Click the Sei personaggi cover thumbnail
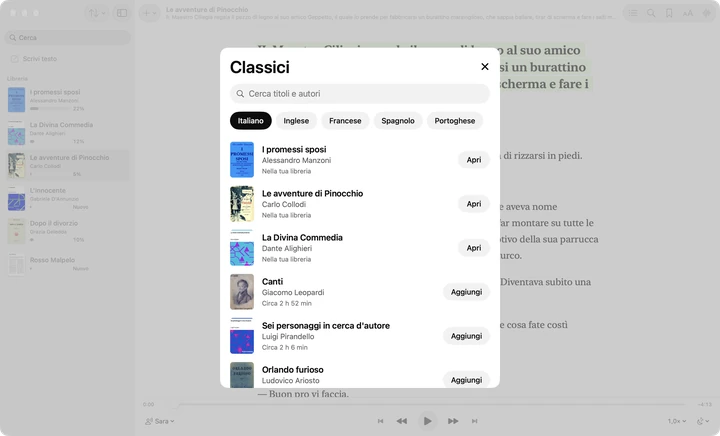The image size is (720, 436). pos(242,336)
